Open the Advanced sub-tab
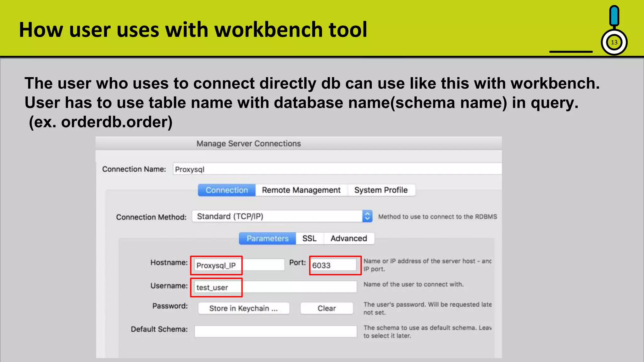Viewport: 644px width, 362px height. click(349, 239)
